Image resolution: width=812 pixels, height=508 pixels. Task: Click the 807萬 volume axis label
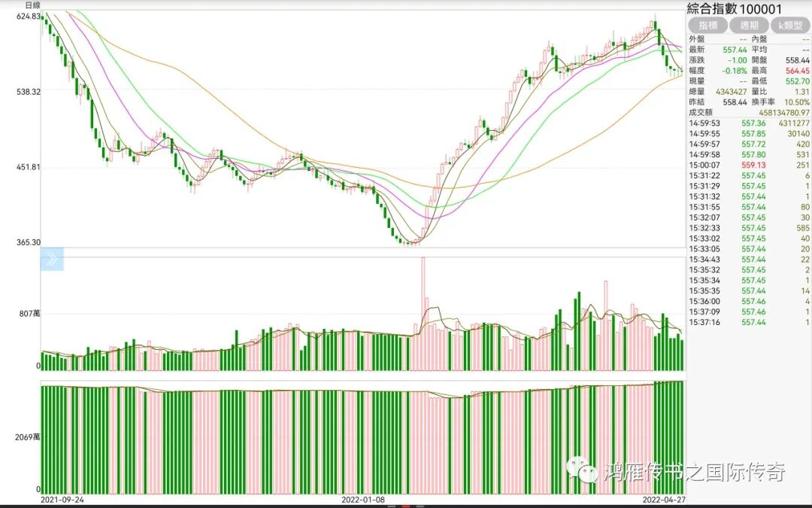tap(29, 314)
